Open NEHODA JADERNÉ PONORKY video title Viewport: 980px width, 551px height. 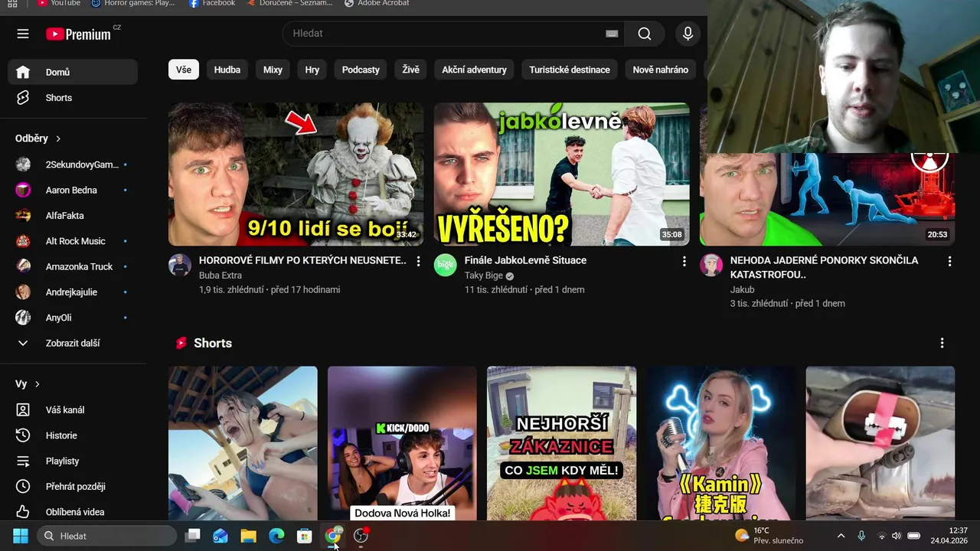click(x=824, y=267)
